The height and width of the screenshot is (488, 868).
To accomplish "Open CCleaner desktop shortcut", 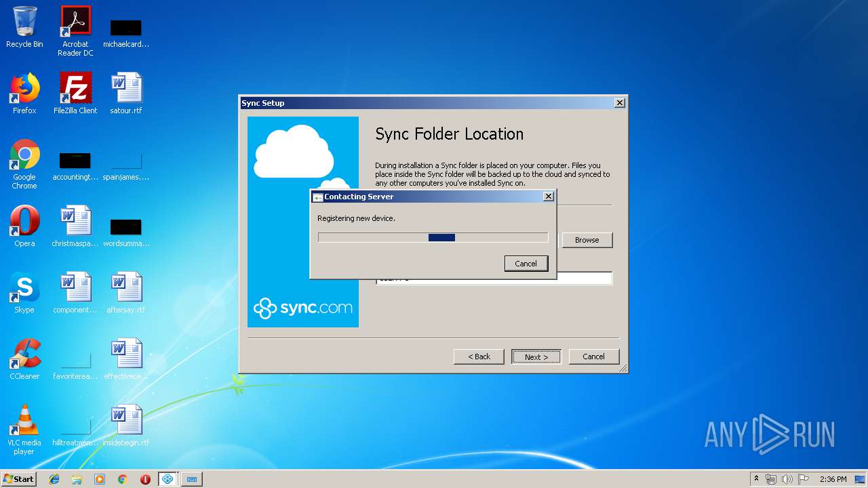I will click(24, 359).
